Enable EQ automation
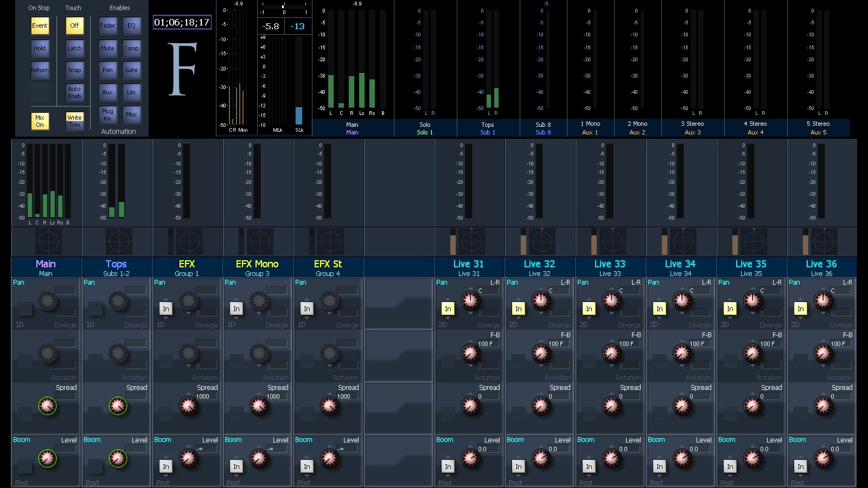The image size is (868, 488). (131, 25)
